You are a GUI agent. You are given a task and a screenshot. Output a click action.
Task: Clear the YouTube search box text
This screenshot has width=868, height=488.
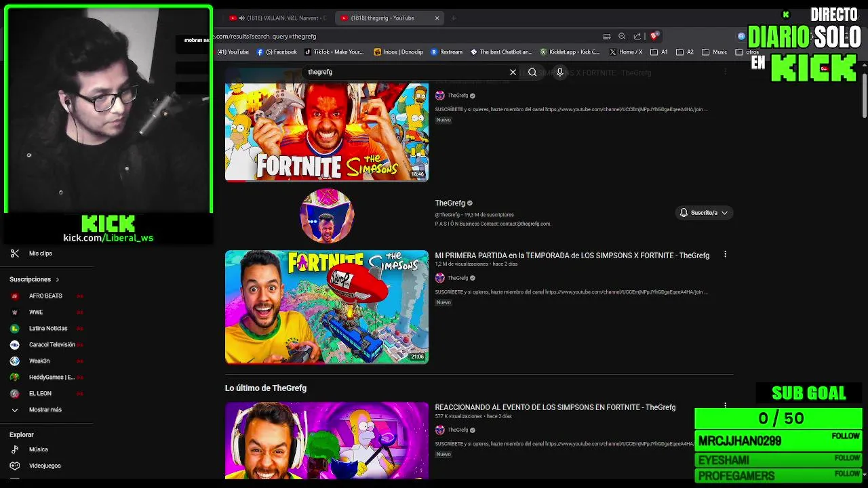pos(513,72)
